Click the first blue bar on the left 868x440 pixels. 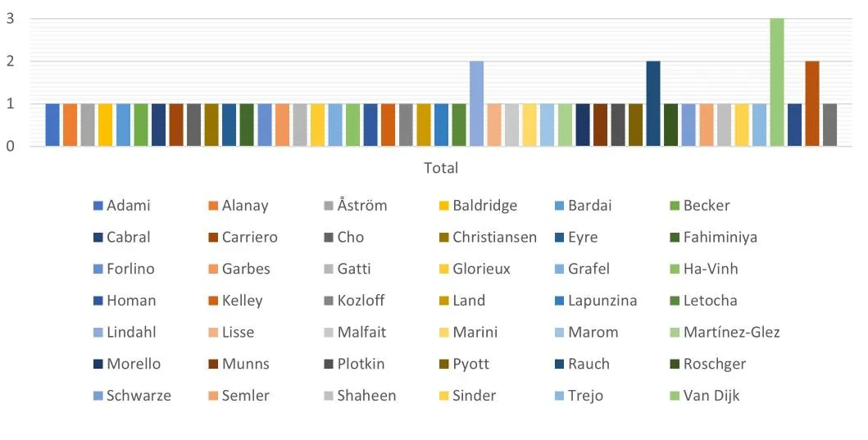click(52, 125)
